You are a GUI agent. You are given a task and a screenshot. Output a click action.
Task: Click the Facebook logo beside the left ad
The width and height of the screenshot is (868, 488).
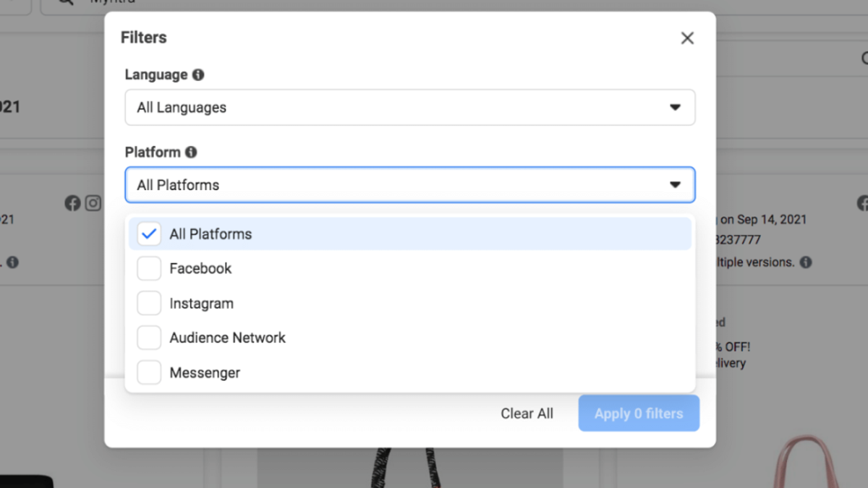click(x=72, y=203)
